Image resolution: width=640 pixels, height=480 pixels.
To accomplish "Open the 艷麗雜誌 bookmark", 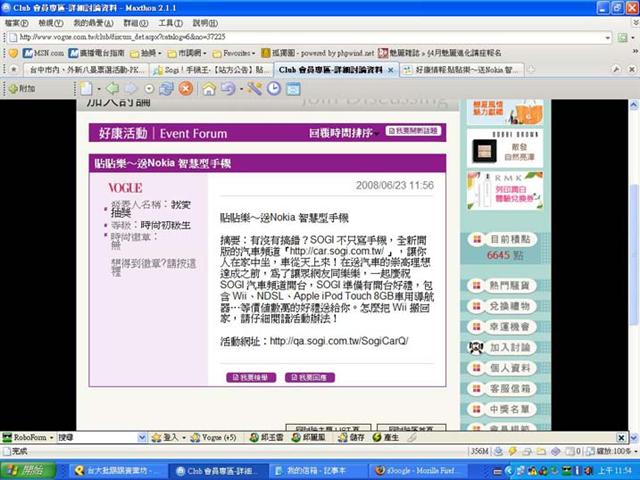I will (x=440, y=53).
